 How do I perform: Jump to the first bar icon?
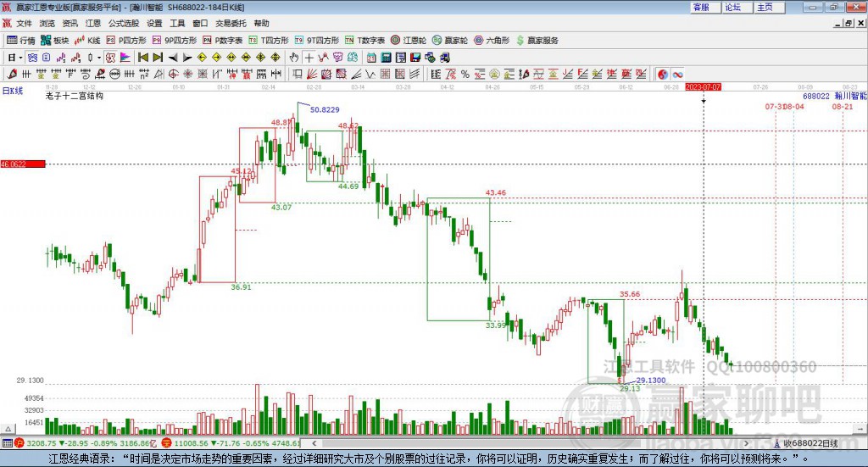coord(142,58)
